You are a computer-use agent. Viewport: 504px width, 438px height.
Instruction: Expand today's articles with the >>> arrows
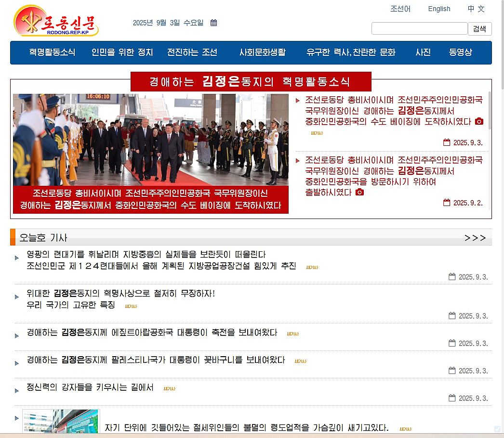475,238
